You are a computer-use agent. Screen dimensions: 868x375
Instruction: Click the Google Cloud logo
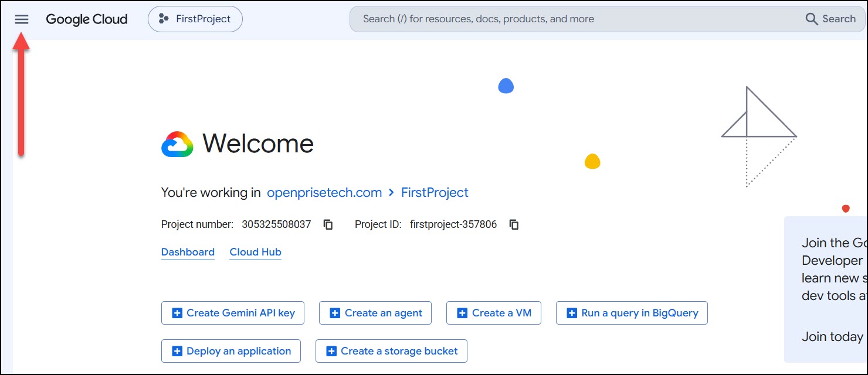pyautogui.click(x=87, y=19)
